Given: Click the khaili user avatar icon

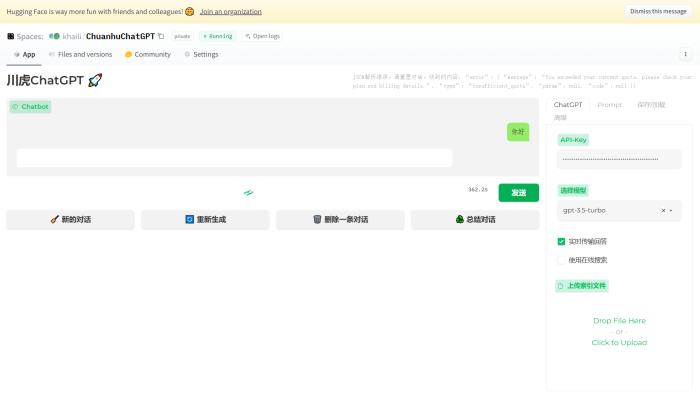Looking at the screenshot, I should pos(55,36).
